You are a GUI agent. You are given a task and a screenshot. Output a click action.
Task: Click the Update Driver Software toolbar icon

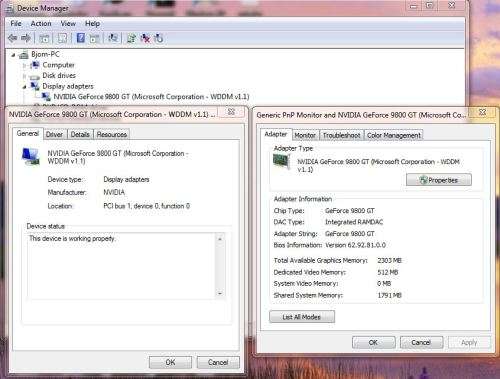[x=131, y=38]
